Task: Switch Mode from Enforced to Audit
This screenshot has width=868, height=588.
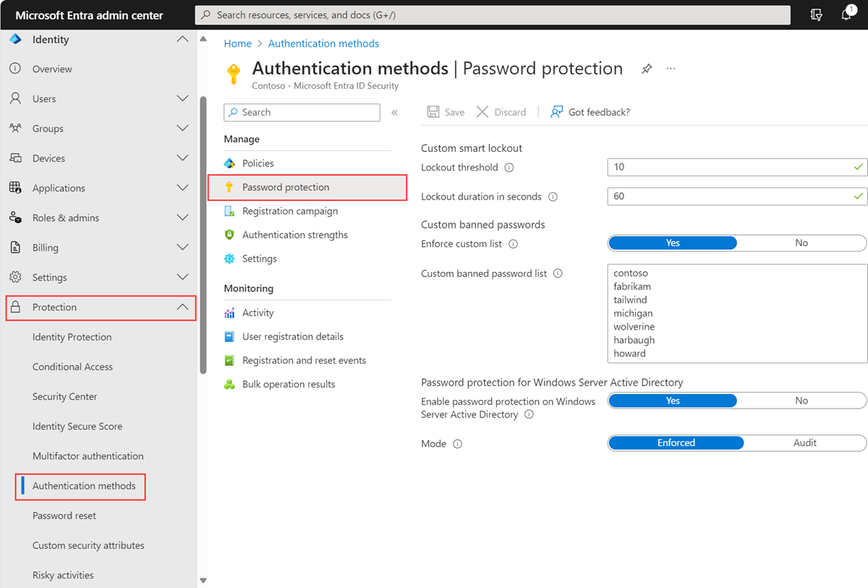Action: tap(804, 443)
